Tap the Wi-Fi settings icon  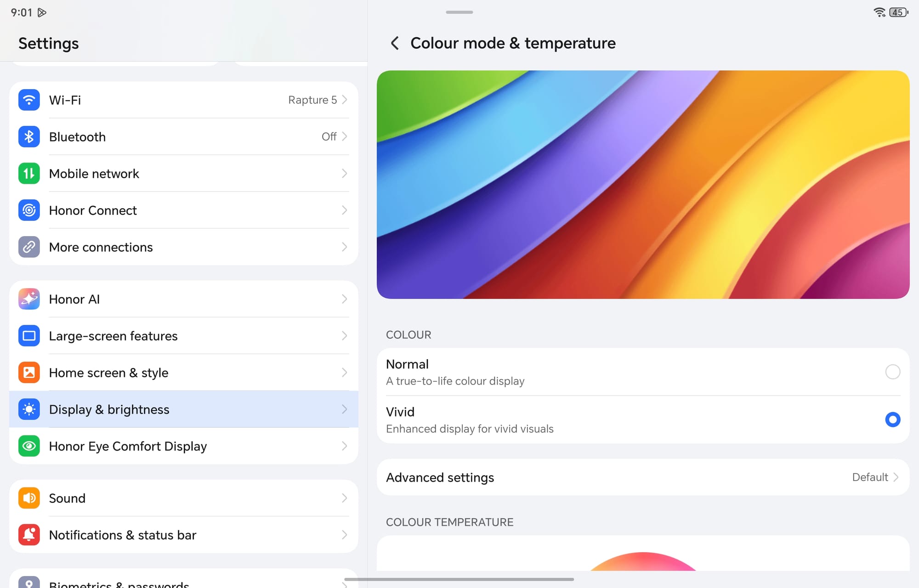(x=29, y=100)
